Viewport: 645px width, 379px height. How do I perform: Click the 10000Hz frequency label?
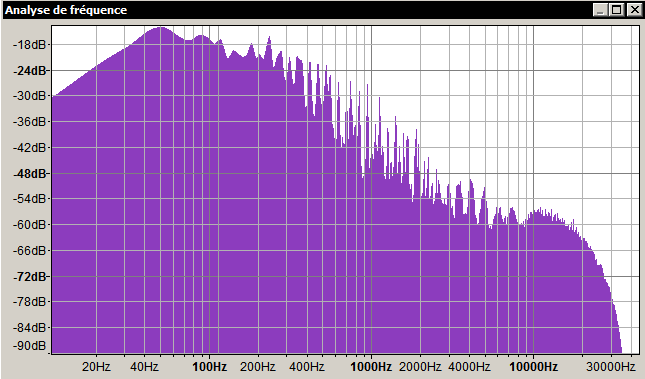click(534, 366)
